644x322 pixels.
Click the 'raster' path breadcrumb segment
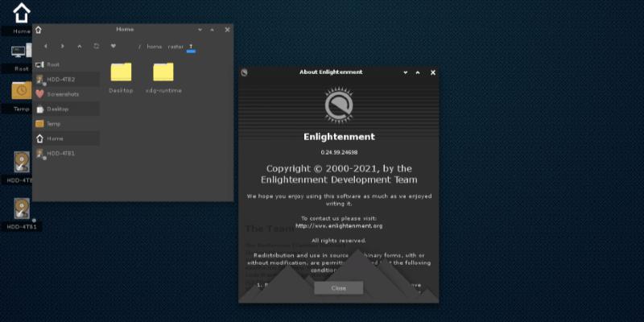point(175,47)
